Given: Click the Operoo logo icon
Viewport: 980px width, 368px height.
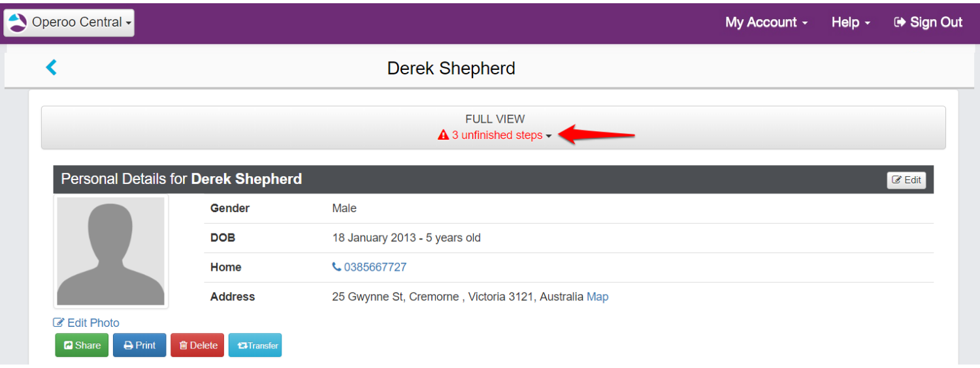Looking at the screenshot, I should click(x=18, y=23).
